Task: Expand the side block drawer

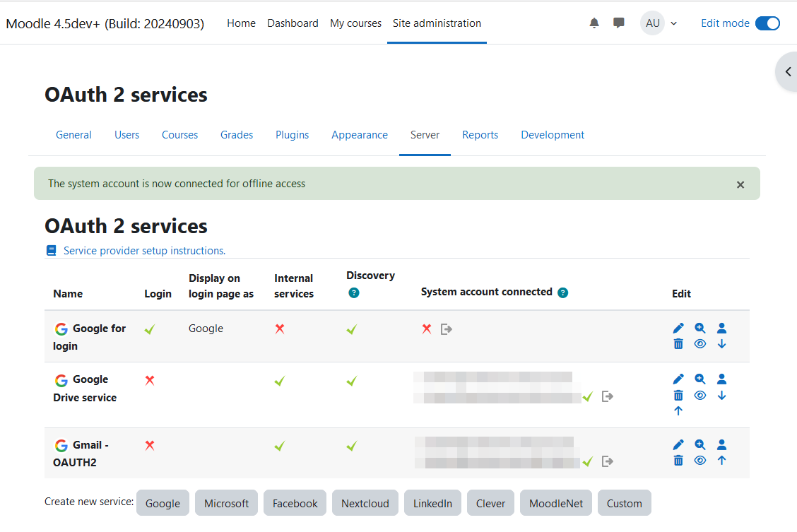Action: 787,71
